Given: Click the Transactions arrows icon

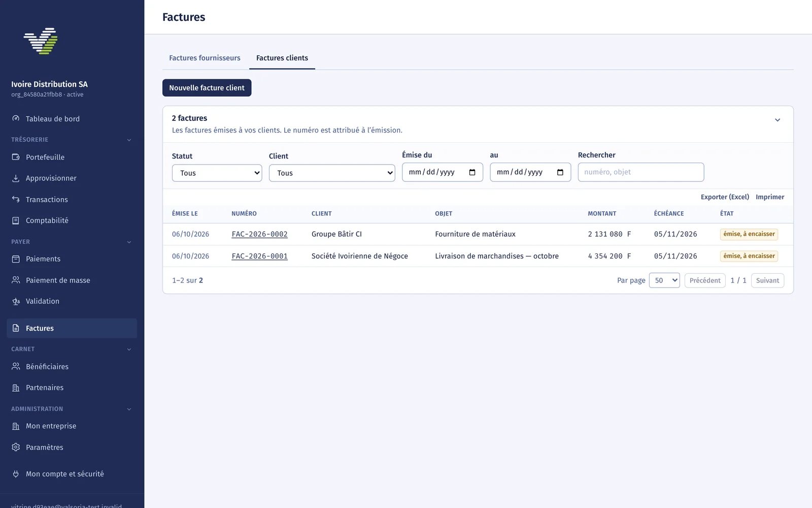Looking at the screenshot, I should (16, 200).
